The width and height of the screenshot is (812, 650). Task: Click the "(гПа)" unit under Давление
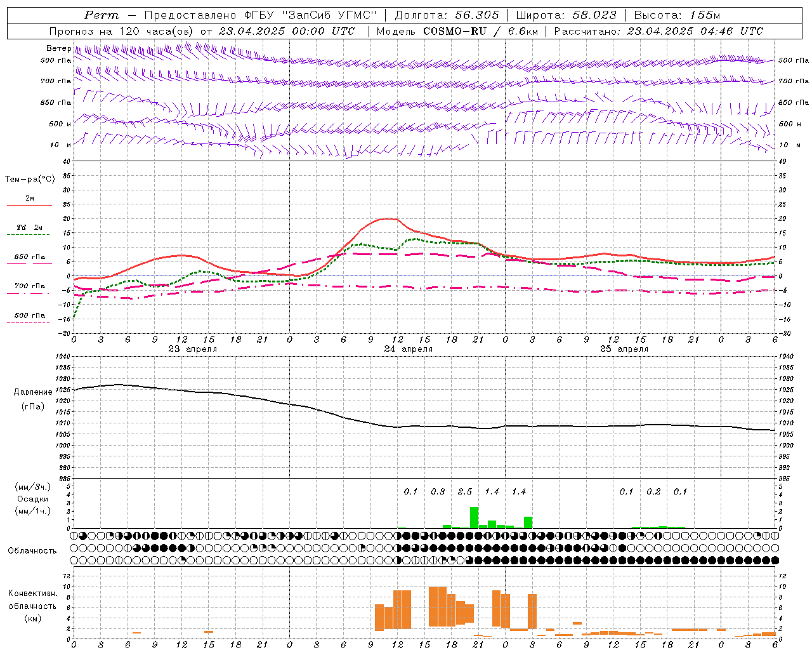coord(33,406)
